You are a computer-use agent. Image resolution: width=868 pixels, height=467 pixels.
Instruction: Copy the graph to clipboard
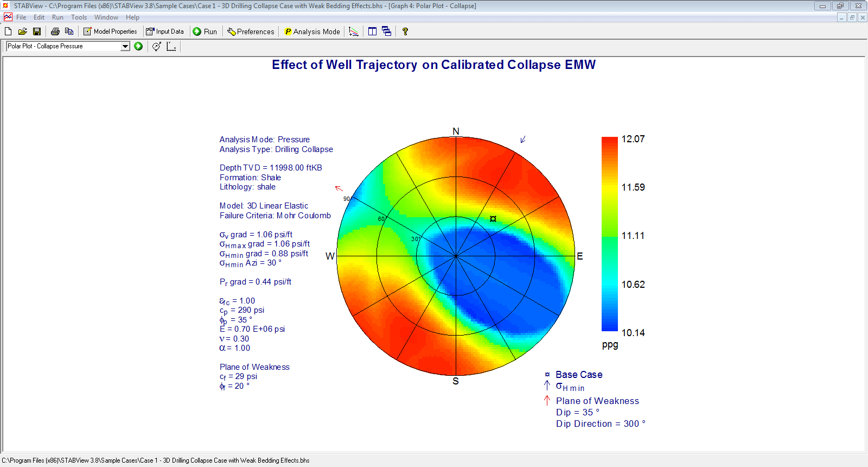[69, 31]
